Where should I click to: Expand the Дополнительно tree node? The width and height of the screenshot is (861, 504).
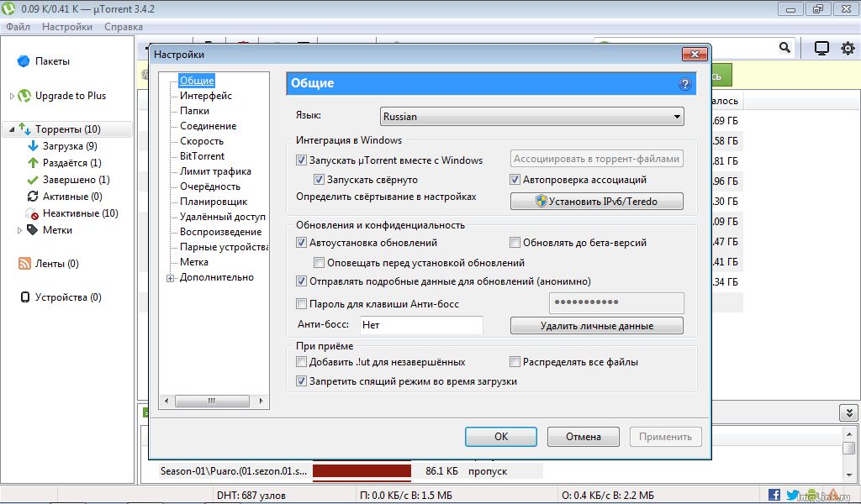point(170,278)
